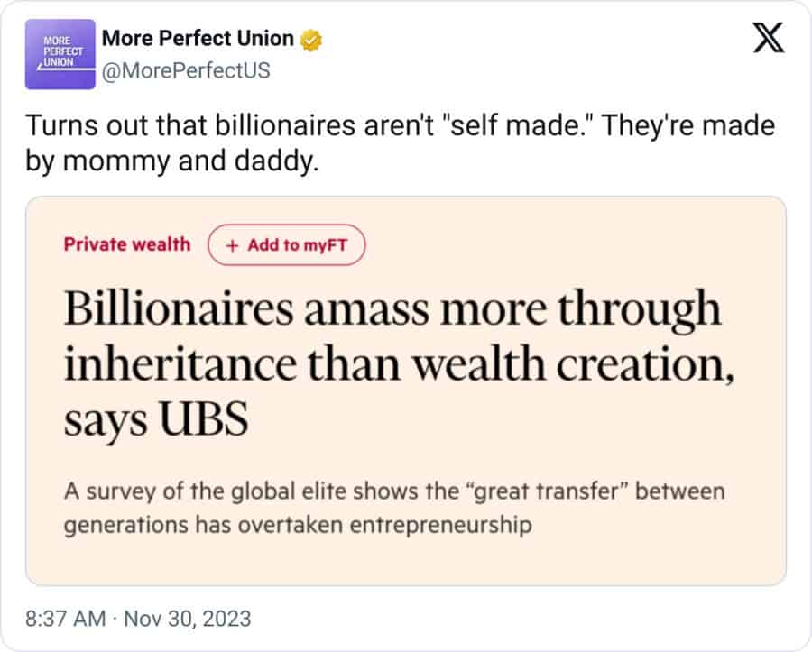Screen dimensions: 812x652
Task: Click the plus icon beside Add to myFT
Action: click(x=232, y=245)
